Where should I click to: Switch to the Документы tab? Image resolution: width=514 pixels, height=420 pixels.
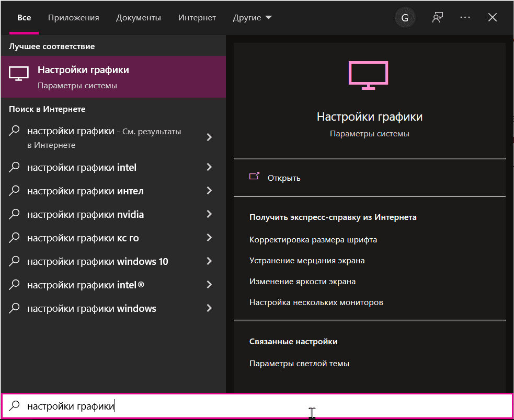pos(139,18)
